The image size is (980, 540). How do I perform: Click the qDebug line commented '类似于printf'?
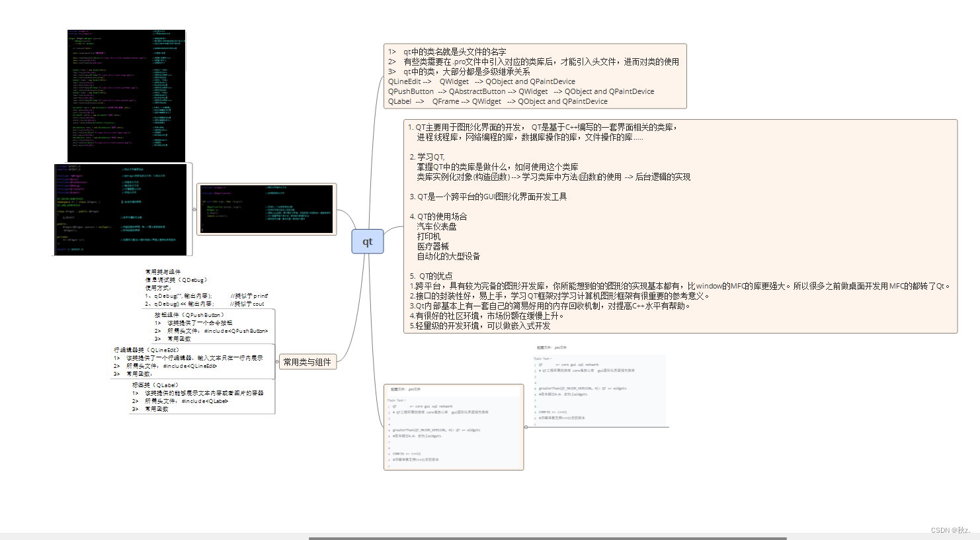point(206,296)
